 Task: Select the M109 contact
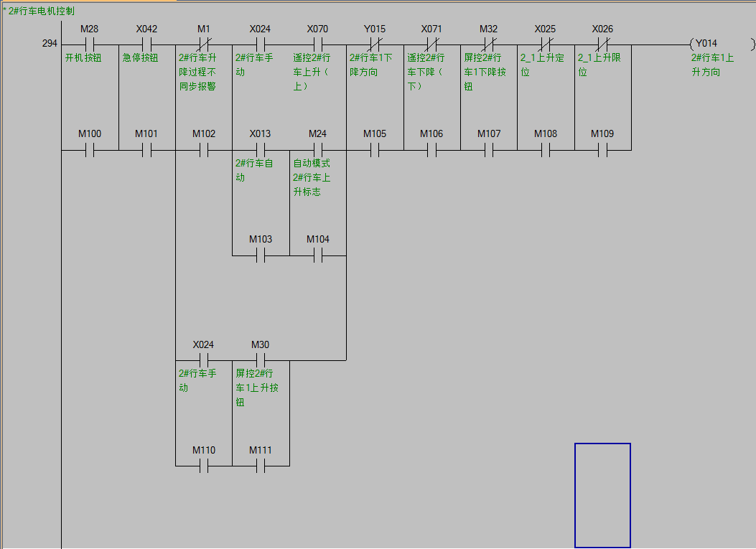click(x=602, y=150)
